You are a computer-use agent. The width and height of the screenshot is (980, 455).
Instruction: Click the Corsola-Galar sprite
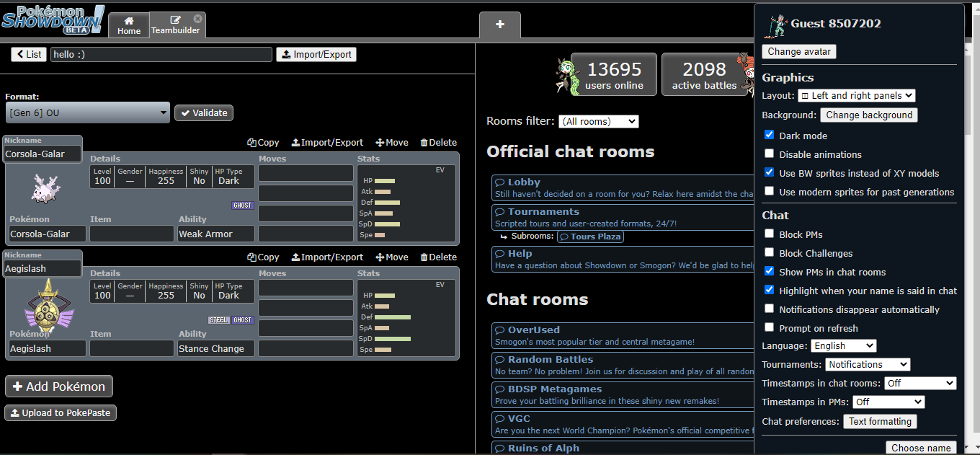tap(45, 189)
